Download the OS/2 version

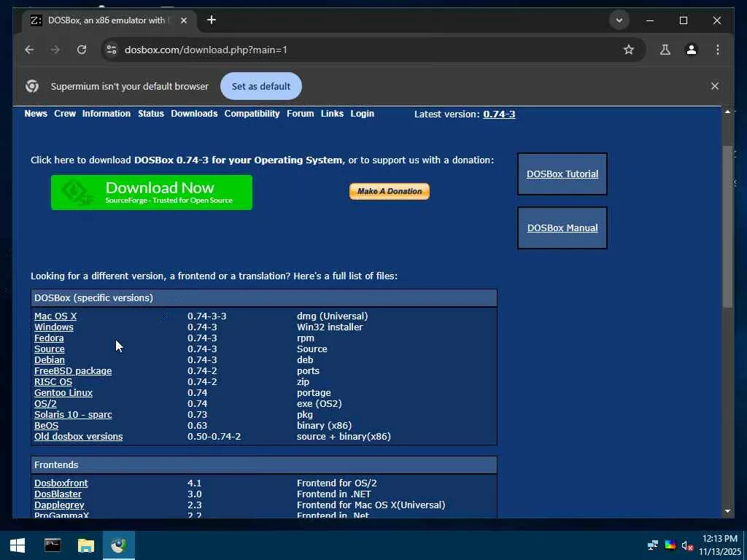(x=45, y=404)
